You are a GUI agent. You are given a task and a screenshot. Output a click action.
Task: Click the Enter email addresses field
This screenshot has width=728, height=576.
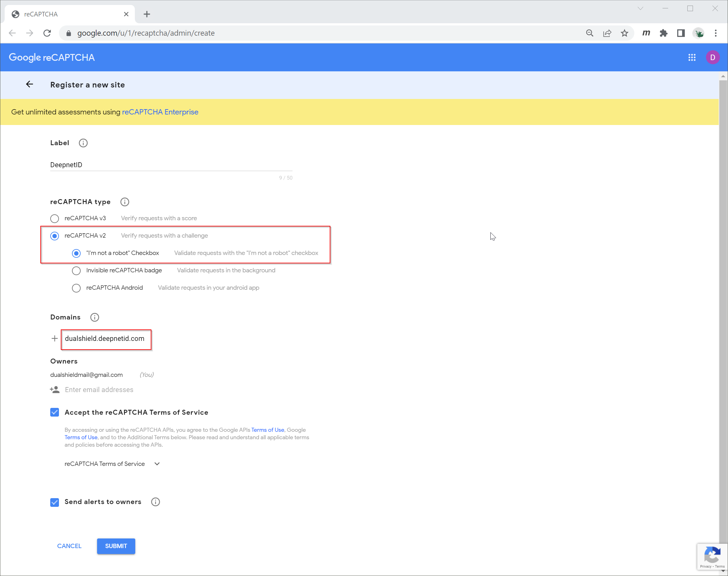99,390
